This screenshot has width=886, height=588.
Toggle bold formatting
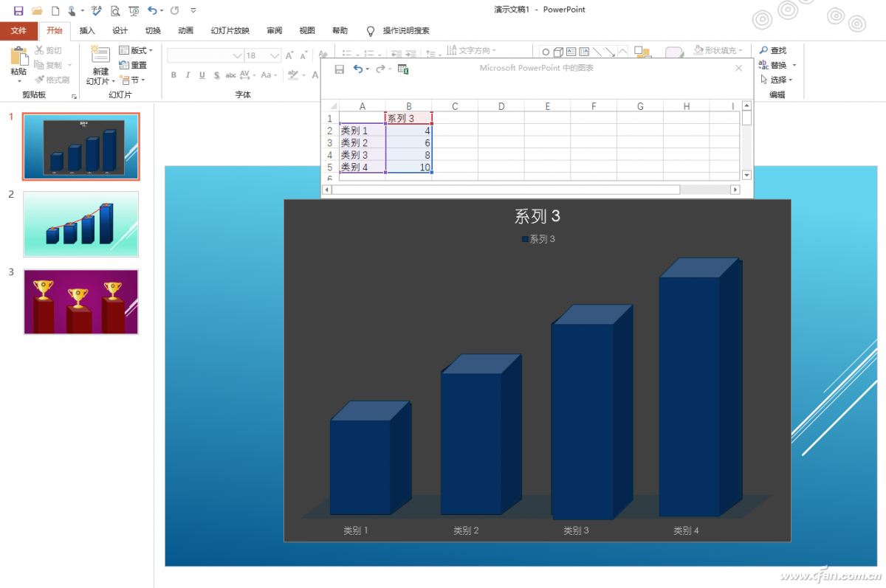(174, 75)
